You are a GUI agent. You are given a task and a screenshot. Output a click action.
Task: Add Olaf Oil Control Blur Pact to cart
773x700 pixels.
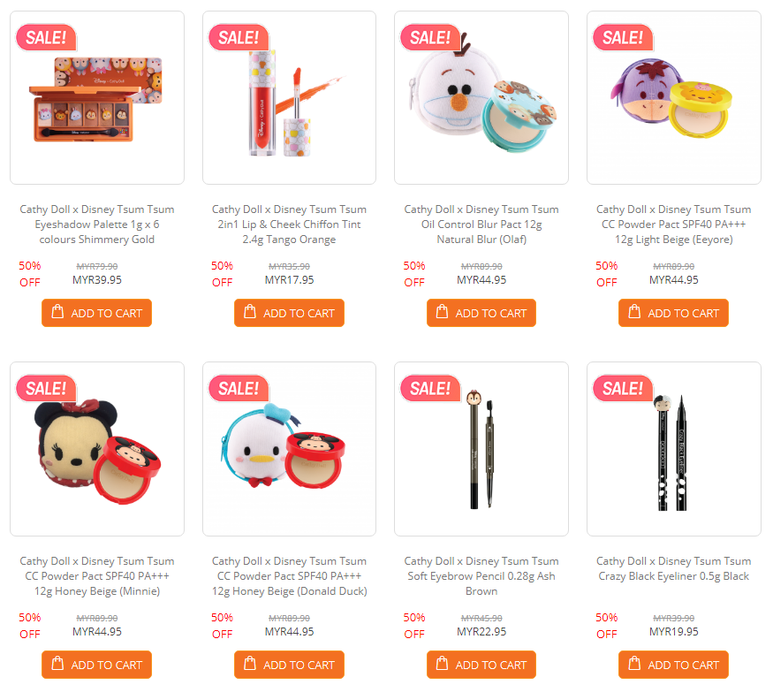(481, 313)
